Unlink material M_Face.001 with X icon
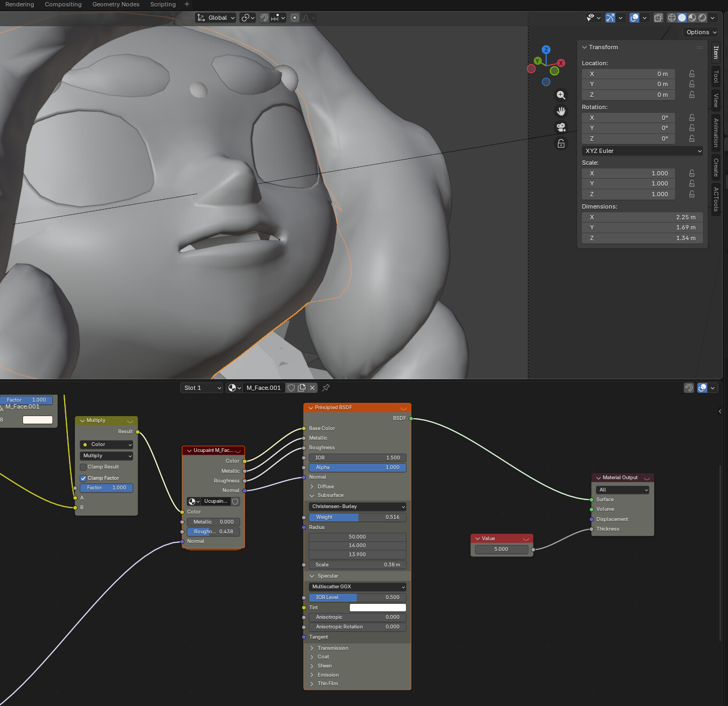Image resolution: width=728 pixels, height=706 pixels. point(312,388)
